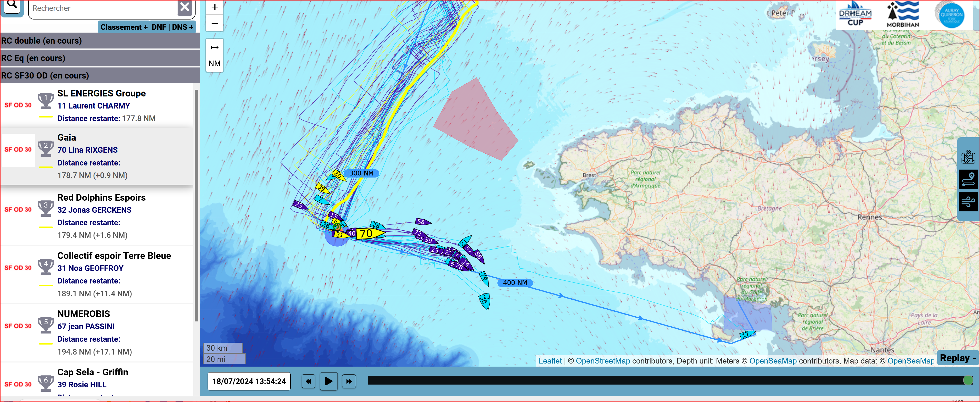Zoom in on the map

coord(215,7)
